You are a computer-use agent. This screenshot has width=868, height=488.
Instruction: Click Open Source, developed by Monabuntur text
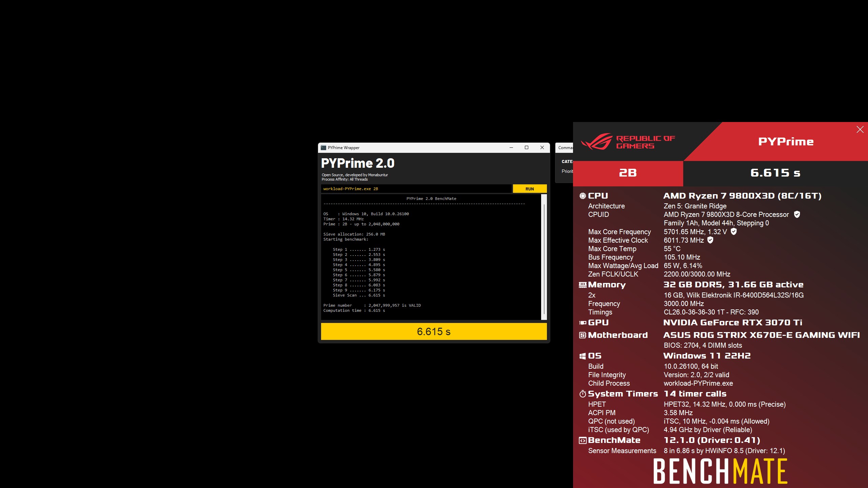pyautogui.click(x=355, y=175)
